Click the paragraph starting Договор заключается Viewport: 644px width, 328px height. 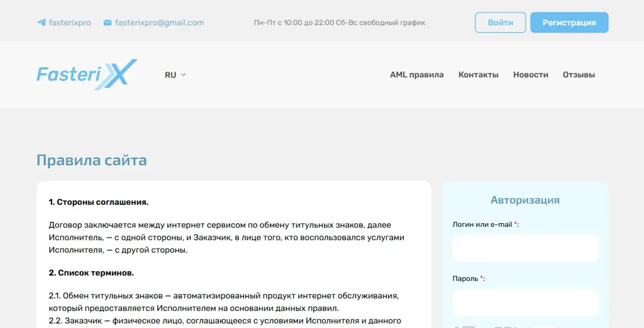pyautogui.click(x=226, y=238)
